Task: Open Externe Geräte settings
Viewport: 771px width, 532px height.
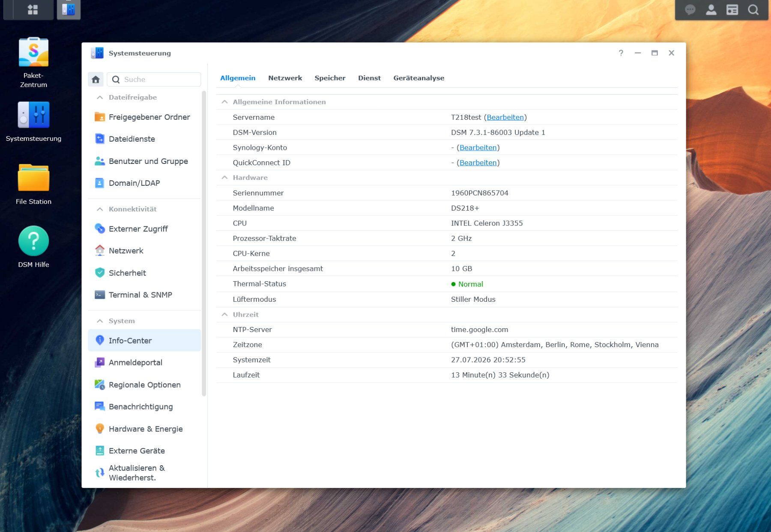Action: click(144, 450)
